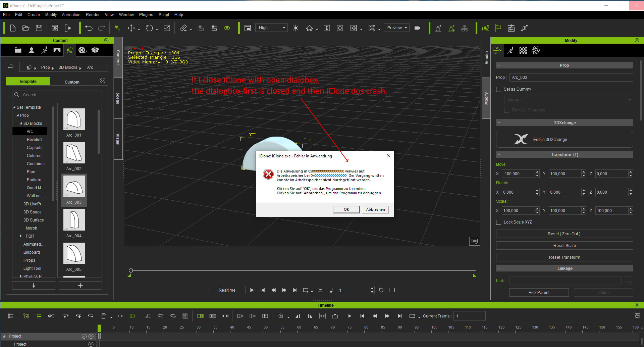
Task: Select the Capsule tree item
Action: click(35, 148)
